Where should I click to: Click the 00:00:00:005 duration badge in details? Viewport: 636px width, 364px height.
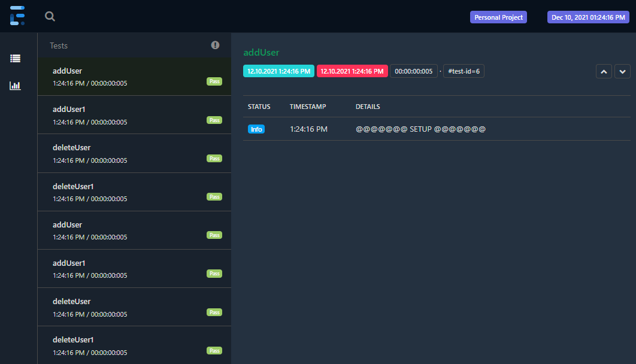pos(414,71)
